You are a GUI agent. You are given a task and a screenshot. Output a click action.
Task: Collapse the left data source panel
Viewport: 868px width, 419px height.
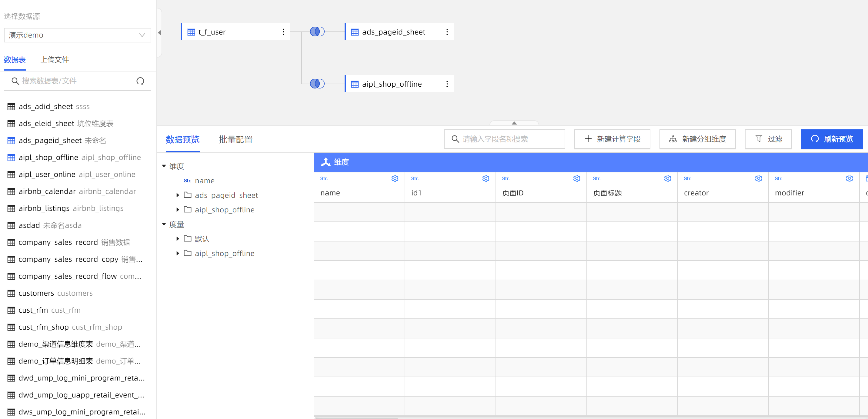(159, 33)
